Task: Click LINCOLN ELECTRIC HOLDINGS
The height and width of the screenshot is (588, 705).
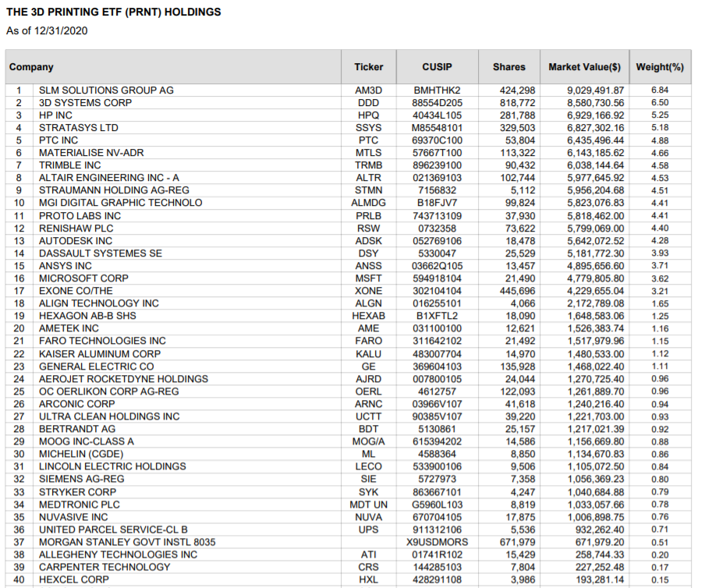Action: (112, 466)
